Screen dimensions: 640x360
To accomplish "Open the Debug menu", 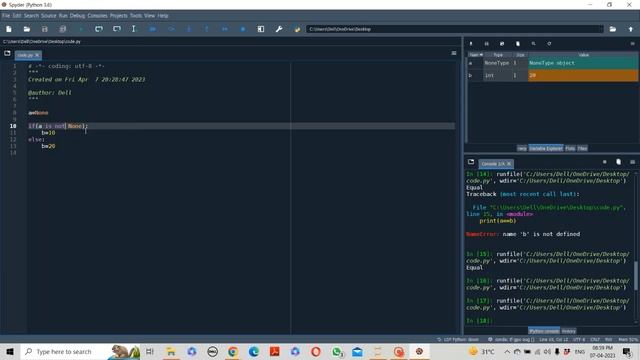I will 77,16.
